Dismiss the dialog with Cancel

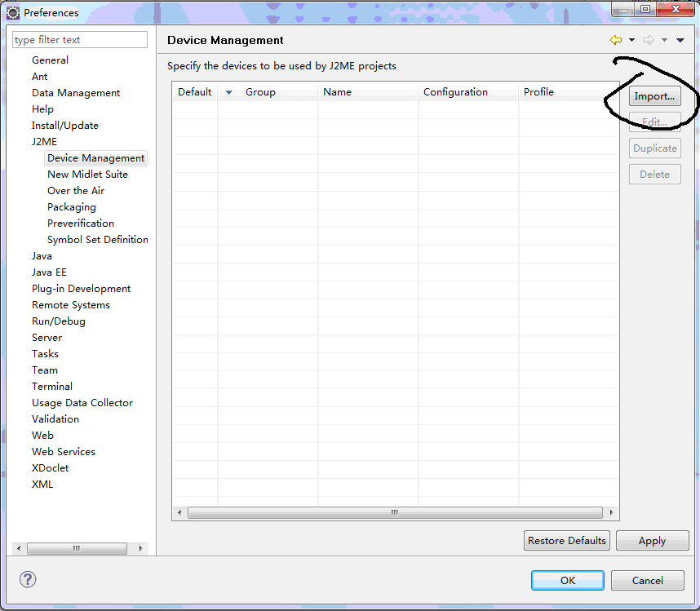click(647, 580)
